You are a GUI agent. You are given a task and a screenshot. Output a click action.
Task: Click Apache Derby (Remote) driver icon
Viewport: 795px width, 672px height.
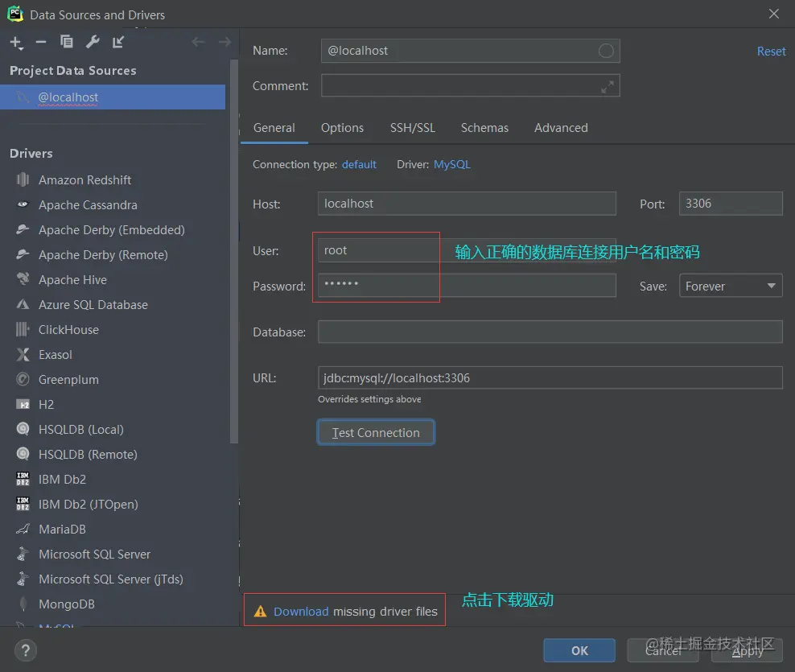23,254
